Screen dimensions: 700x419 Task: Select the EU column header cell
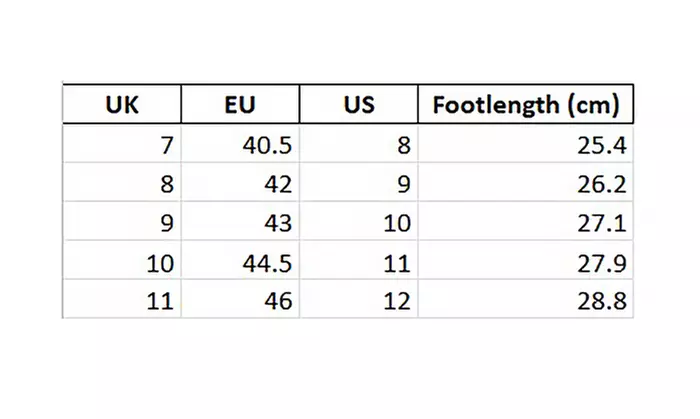tap(239, 106)
